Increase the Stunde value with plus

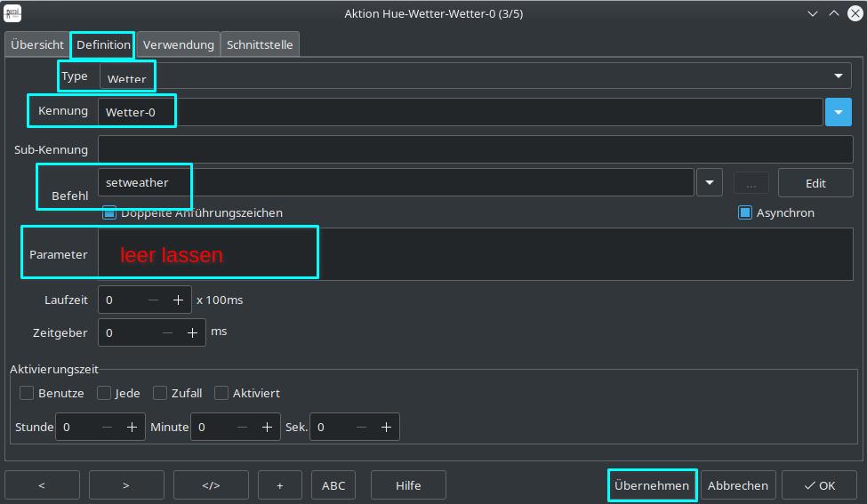[x=132, y=428]
